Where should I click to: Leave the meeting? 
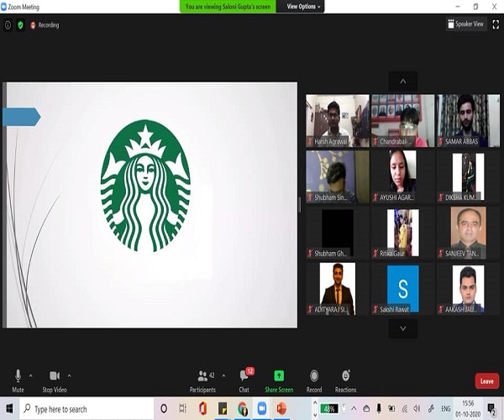[487, 381]
